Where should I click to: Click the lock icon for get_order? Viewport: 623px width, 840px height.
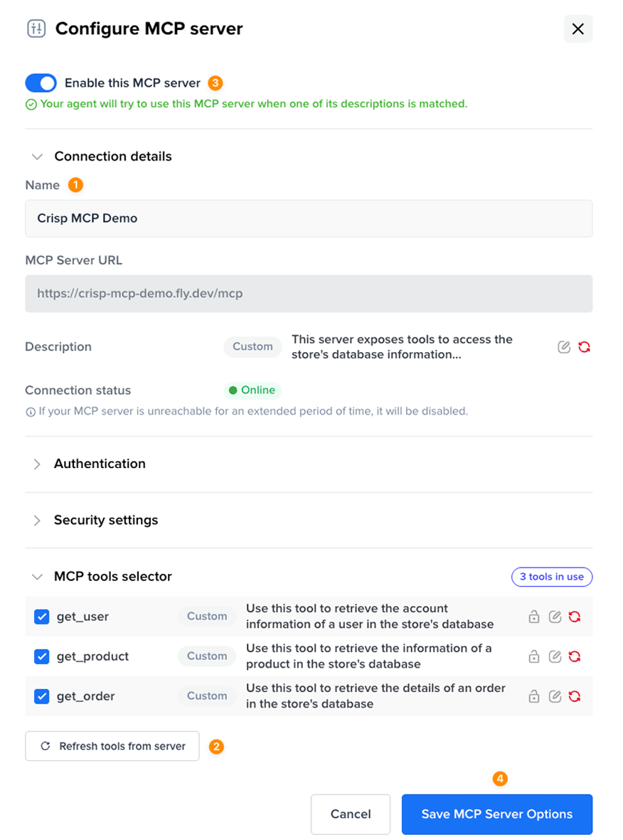pos(533,696)
